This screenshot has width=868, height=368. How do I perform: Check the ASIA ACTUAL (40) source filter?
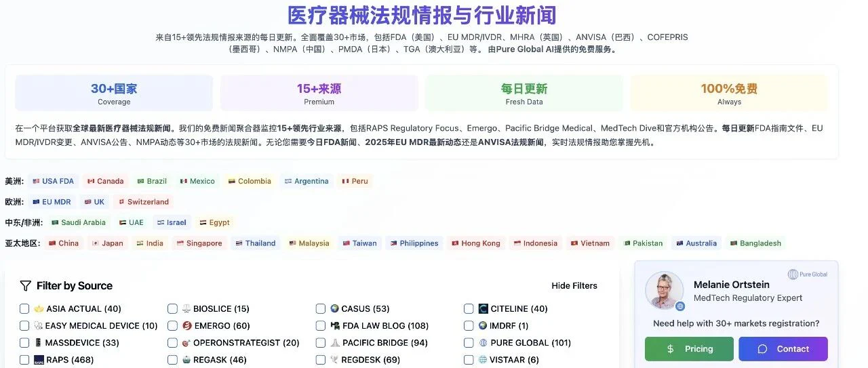coord(24,308)
